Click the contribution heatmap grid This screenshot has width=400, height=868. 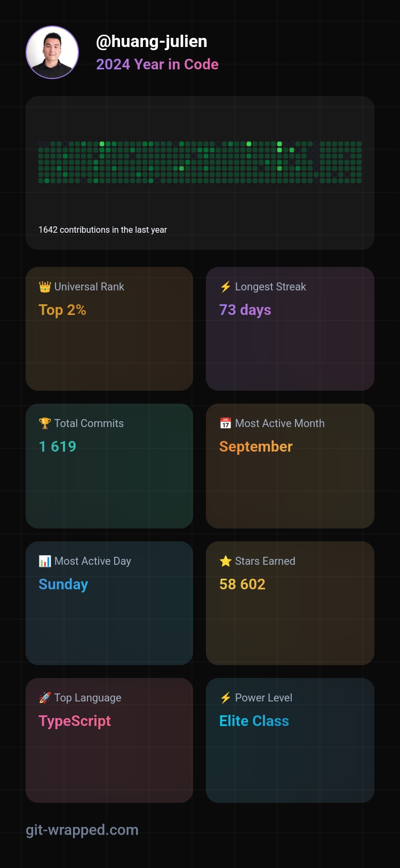(x=200, y=162)
